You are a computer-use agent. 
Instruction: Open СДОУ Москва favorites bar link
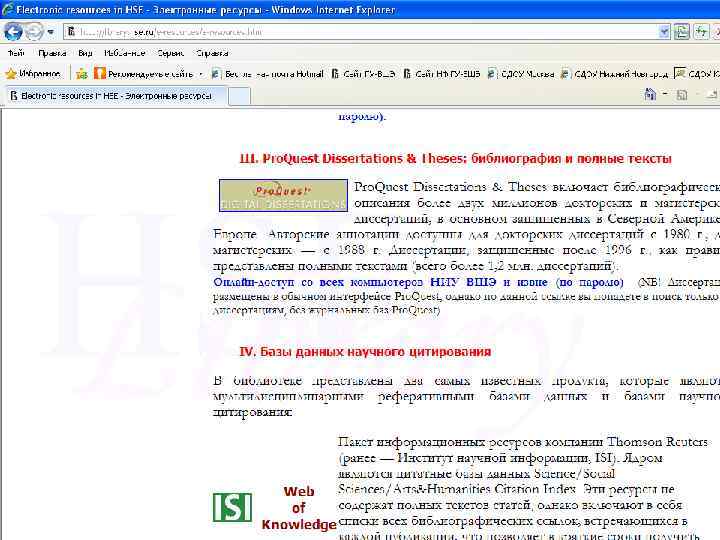pyautogui.click(x=521, y=73)
